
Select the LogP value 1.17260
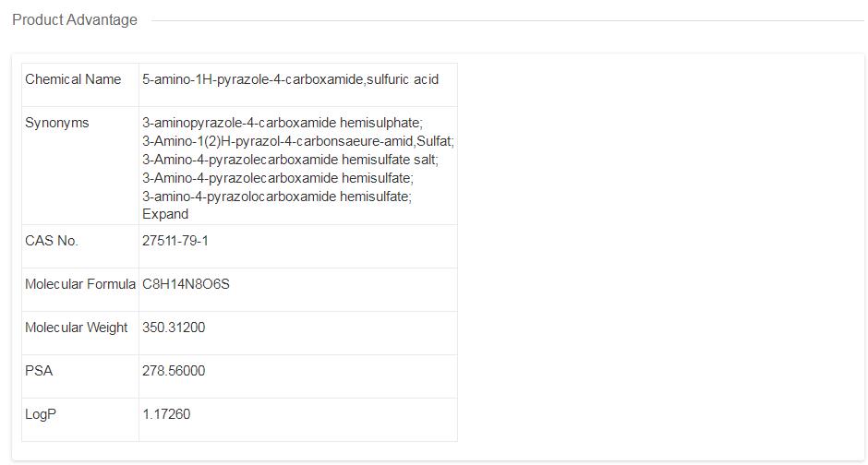click(x=166, y=414)
